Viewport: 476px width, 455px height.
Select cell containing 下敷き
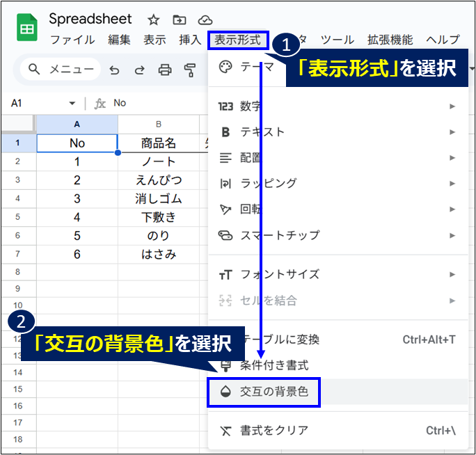159,217
